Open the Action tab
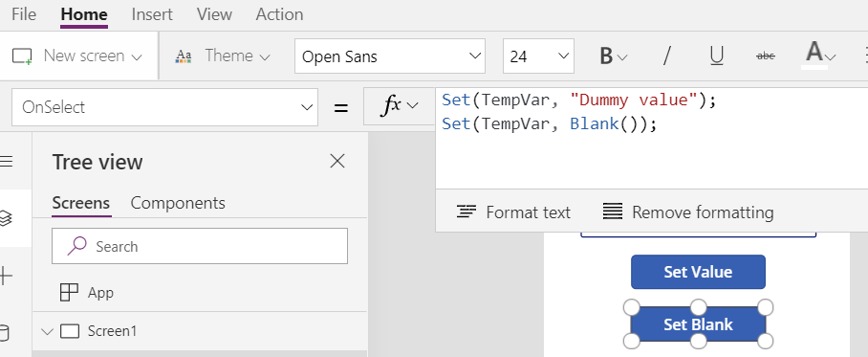868x357 pixels. (x=279, y=14)
